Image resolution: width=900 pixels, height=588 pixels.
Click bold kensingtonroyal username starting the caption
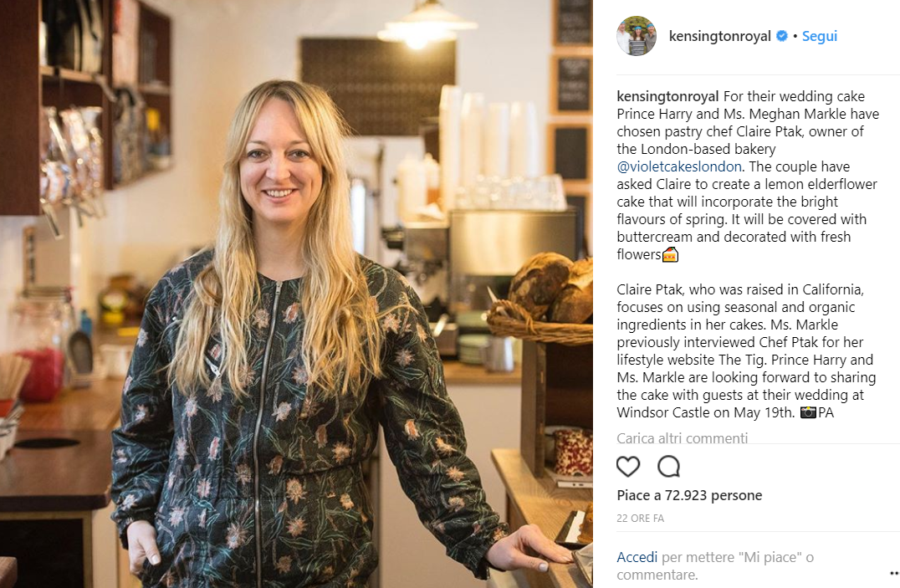point(667,96)
